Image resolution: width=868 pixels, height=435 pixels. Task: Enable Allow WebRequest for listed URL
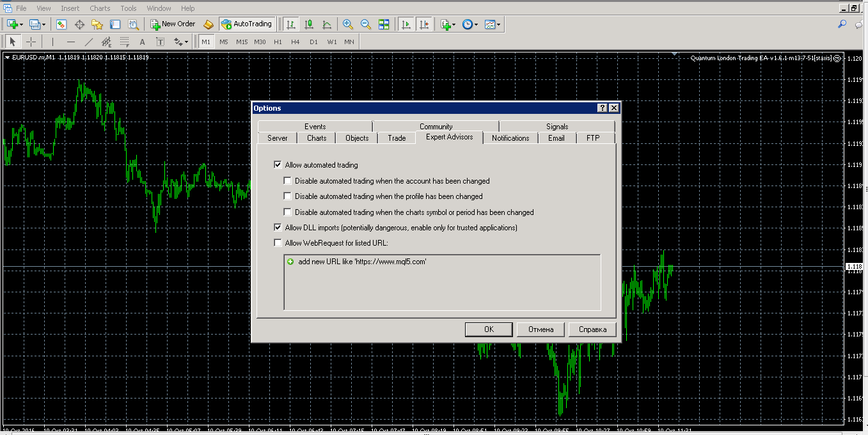tap(278, 243)
